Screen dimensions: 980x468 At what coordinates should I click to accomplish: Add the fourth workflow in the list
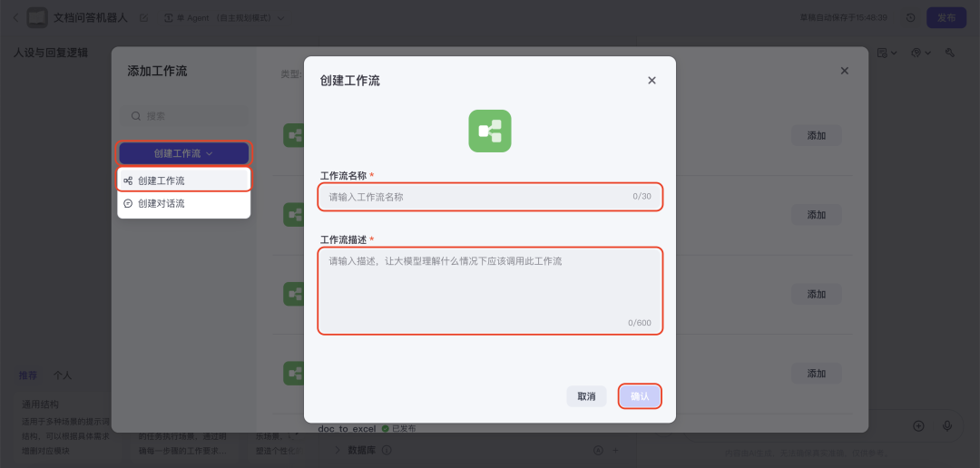pos(817,373)
